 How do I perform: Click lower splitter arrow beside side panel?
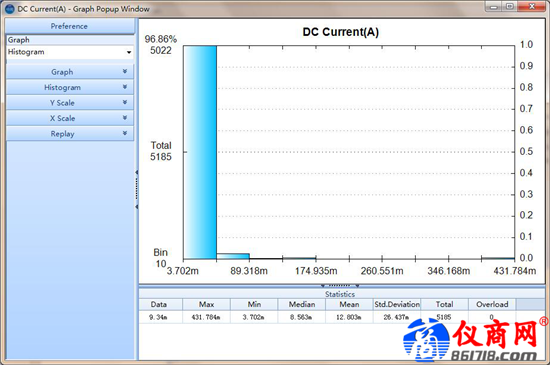pos(136,207)
